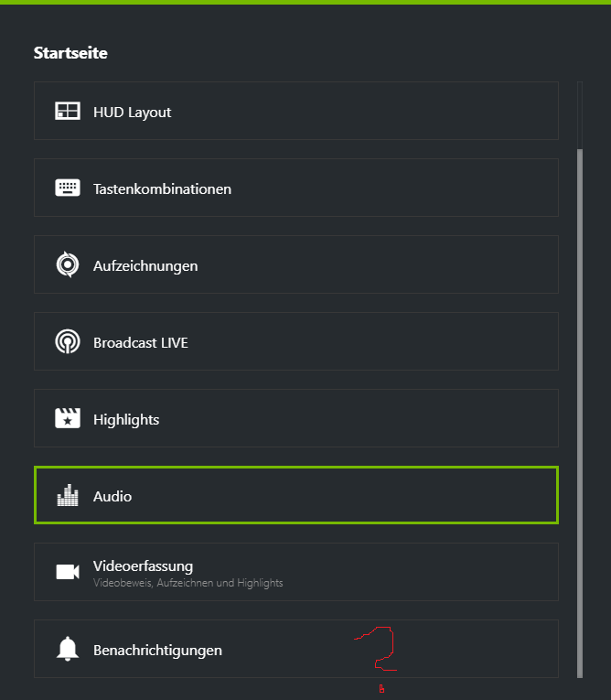Click the Startseite heading
Viewport: 611px width, 700px height.
[70, 53]
